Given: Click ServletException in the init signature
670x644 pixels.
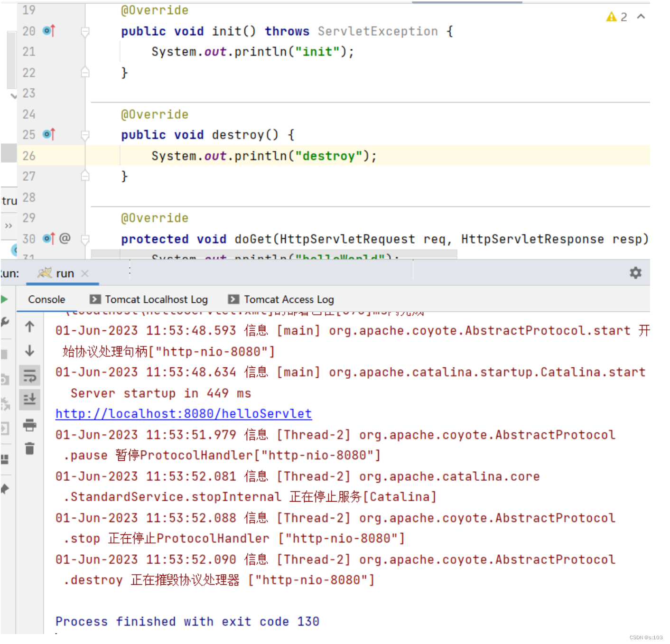Looking at the screenshot, I should tap(378, 31).
